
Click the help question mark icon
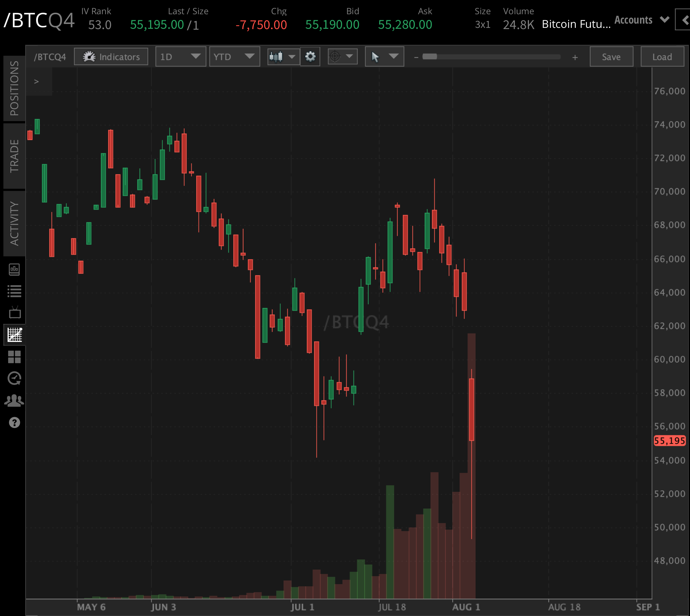(15, 422)
